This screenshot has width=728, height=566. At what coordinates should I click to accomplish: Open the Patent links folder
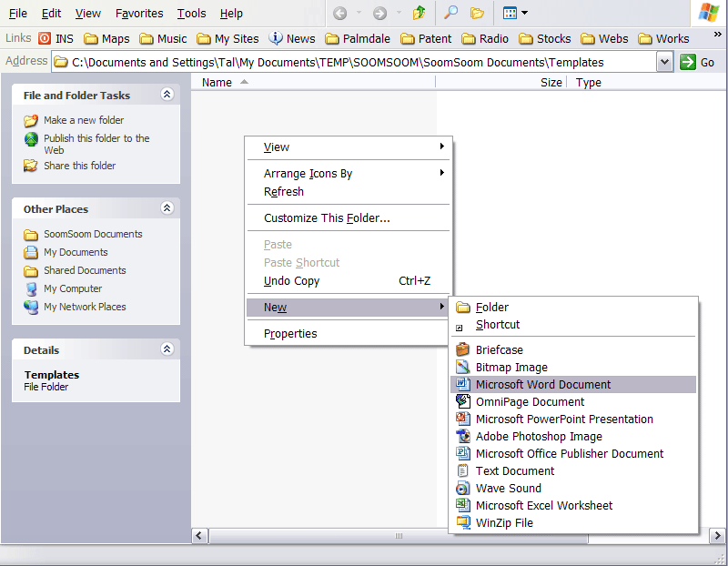426,38
